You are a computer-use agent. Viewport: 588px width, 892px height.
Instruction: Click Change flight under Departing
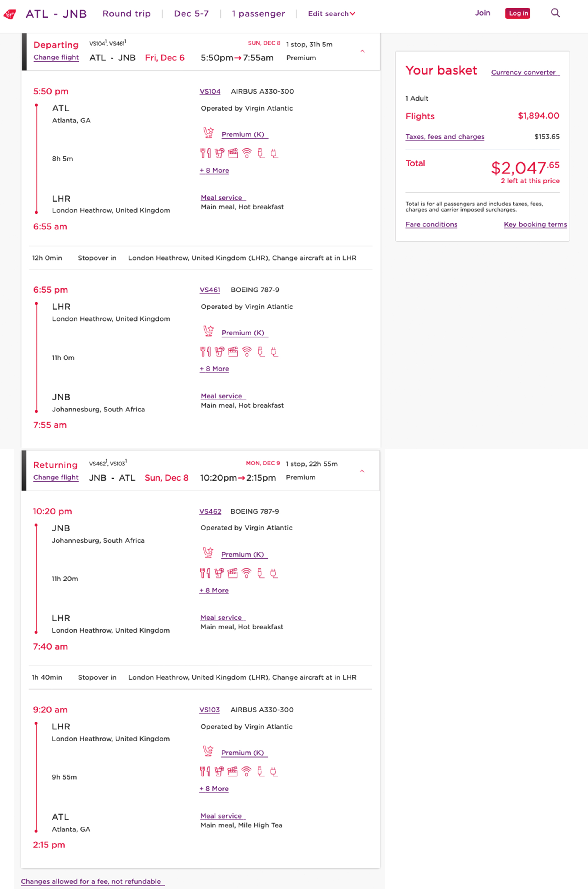[56, 57]
